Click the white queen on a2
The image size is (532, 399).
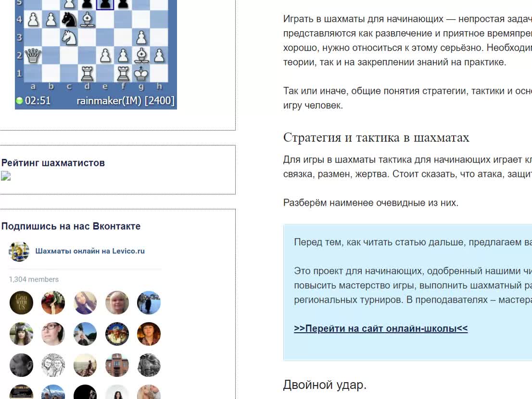[33, 55]
